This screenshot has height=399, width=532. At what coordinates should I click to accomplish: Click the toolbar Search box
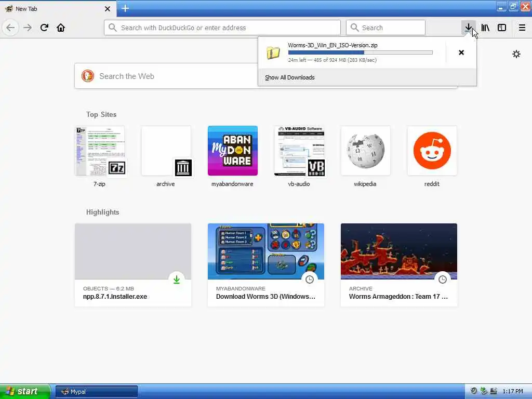point(385,28)
